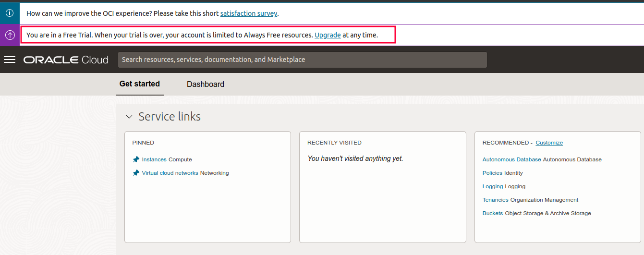The height and width of the screenshot is (255, 644).
Task: Go to Policies under Identity
Action: [492, 173]
